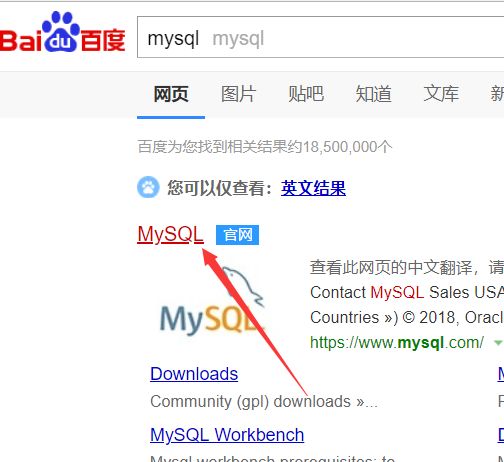Click the Contact MySQL Sales snippet line

(407, 292)
